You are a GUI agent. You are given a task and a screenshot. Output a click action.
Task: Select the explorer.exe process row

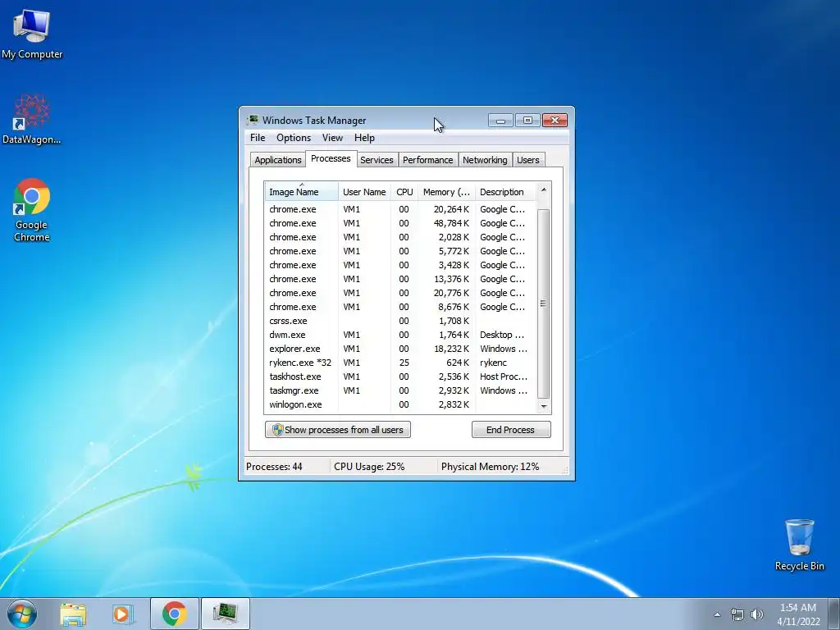pyautogui.click(x=400, y=348)
